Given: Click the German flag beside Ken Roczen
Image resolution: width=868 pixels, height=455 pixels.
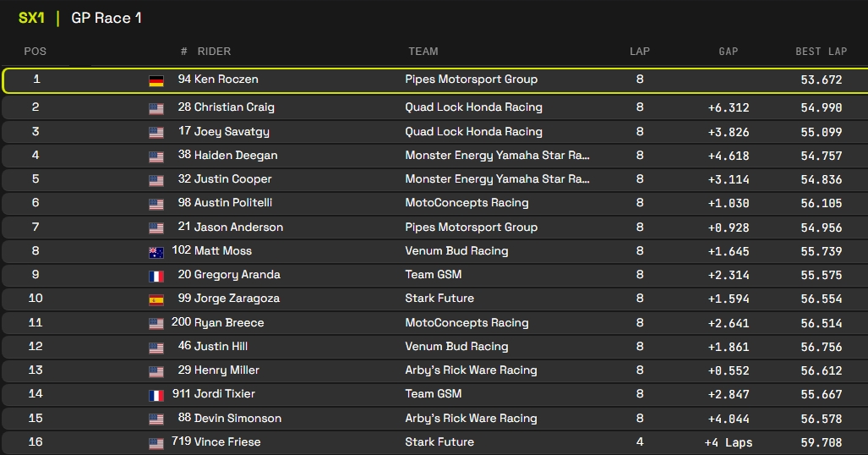Looking at the screenshot, I should point(156,81).
